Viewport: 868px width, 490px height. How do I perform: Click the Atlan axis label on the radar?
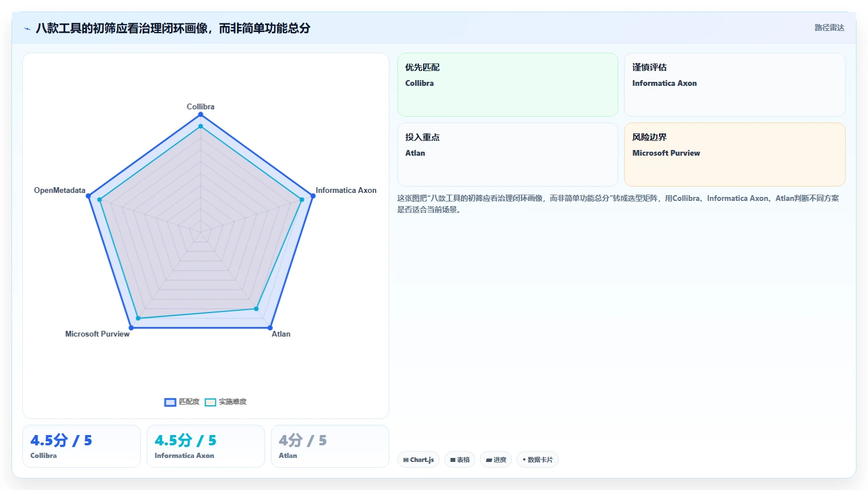[x=281, y=334]
